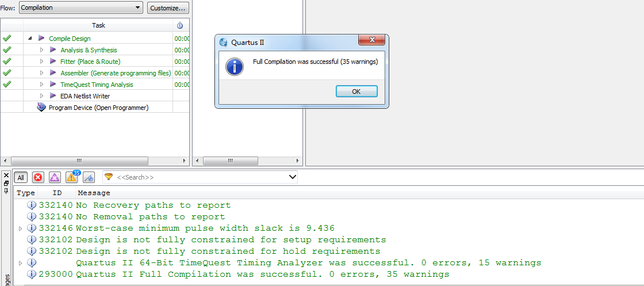
Task: Select the No Recovery paths to report message
Action: pyautogui.click(x=153, y=205)
